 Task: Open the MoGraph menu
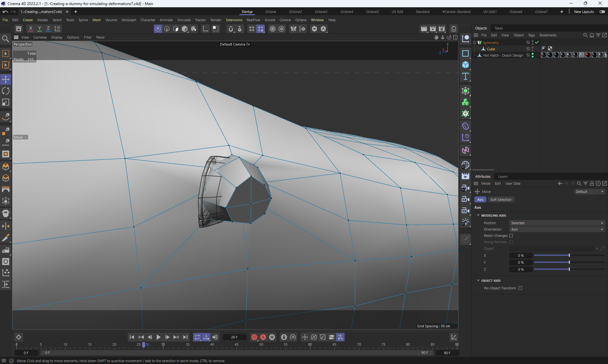click(129, 20)
